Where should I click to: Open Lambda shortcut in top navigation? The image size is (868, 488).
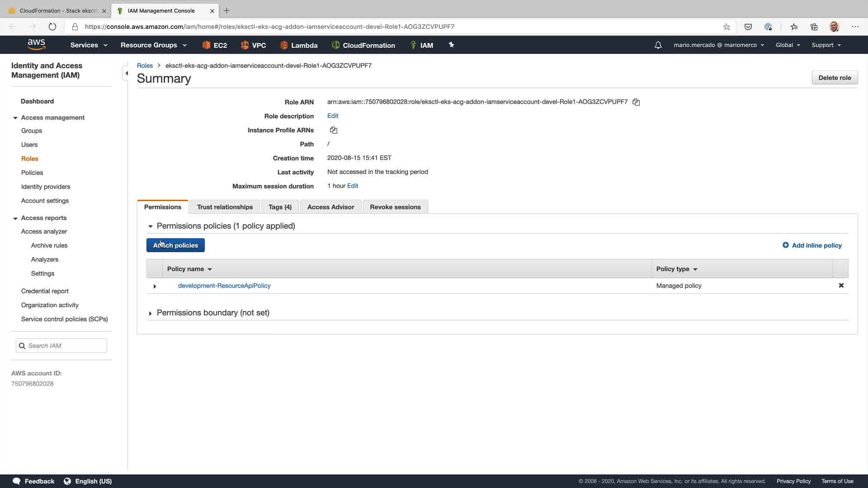click(x=299, y=45)
